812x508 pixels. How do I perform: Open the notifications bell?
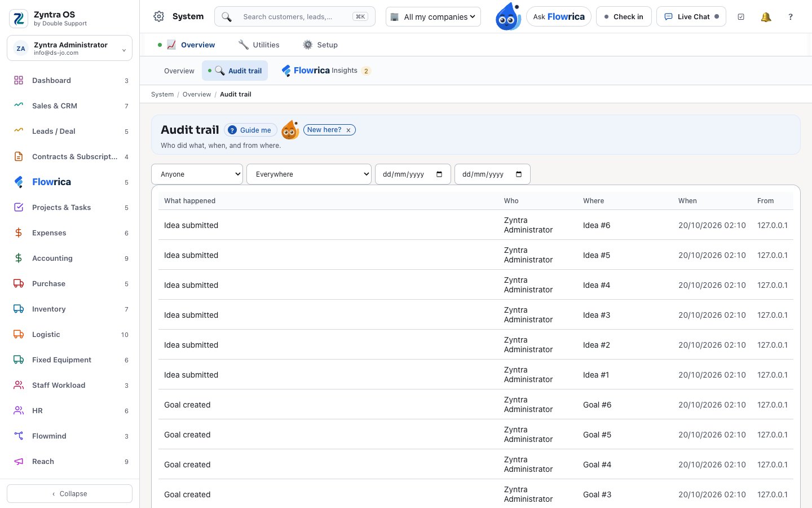point(766,17)
